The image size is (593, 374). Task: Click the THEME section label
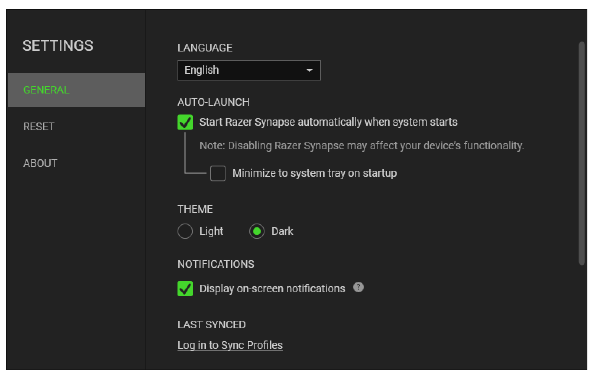195,209
